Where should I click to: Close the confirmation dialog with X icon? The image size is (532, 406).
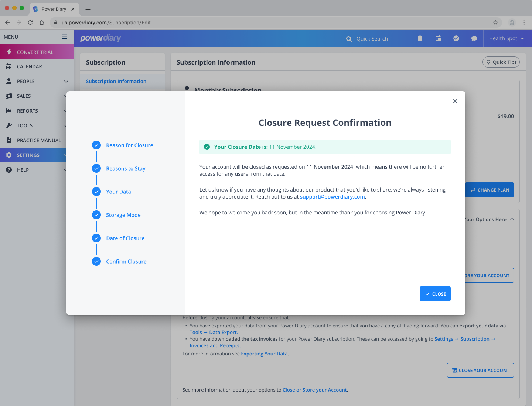(x=455, y=101)
